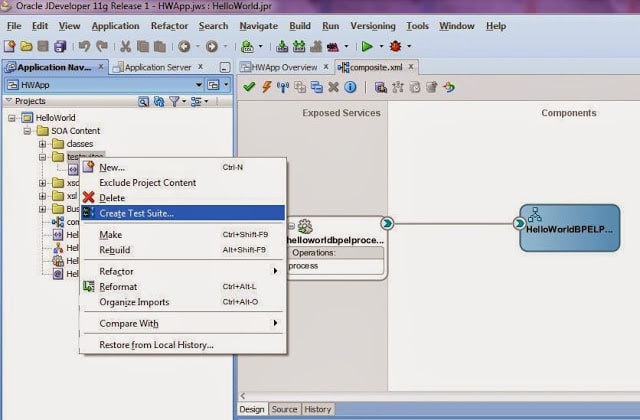Click the Cut scissors icon
Screen dimensions: 640x420
[125, 46]
